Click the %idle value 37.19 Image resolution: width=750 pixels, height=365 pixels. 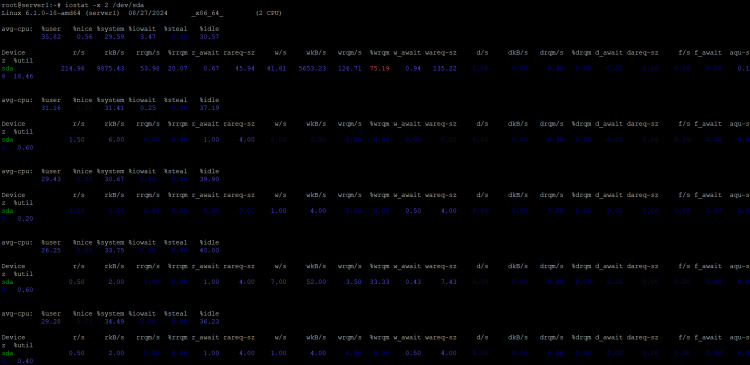pyautogui.click(x=210, y=108)
